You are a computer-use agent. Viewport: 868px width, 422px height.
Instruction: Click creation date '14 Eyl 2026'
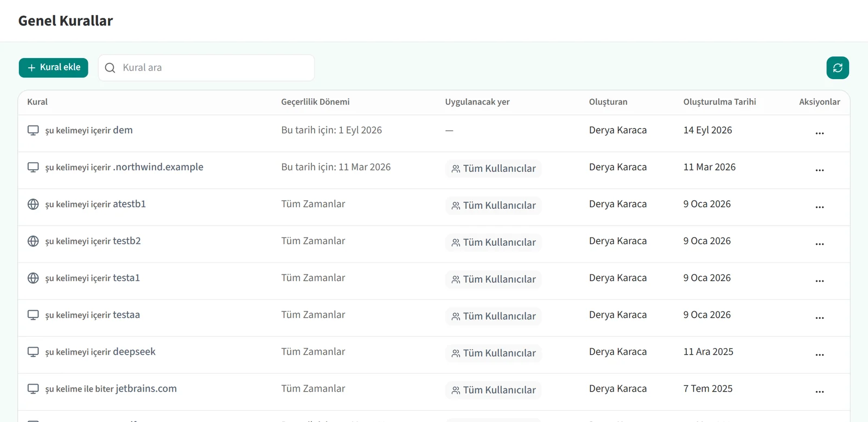click(x=707, y=130)
